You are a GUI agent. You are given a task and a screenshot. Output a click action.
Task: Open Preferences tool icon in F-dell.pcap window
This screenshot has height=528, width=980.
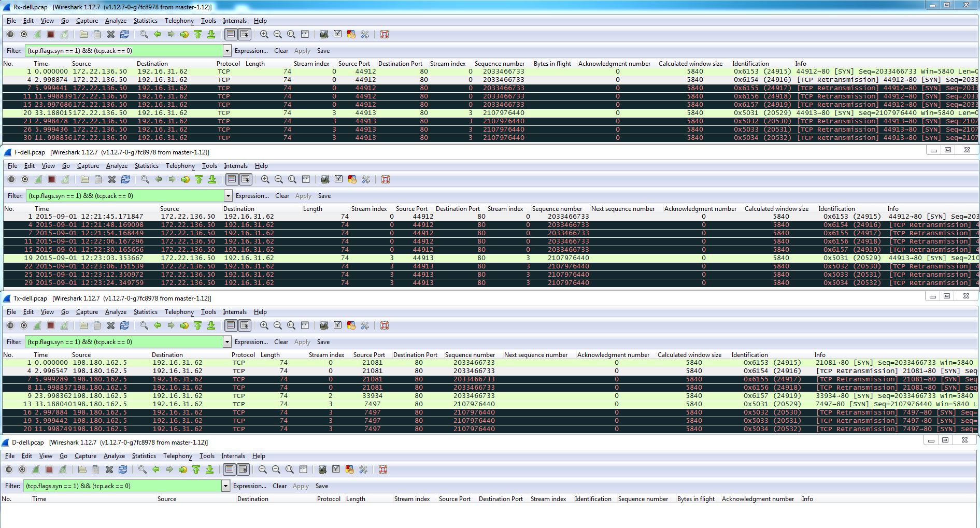tap(366, 180)
